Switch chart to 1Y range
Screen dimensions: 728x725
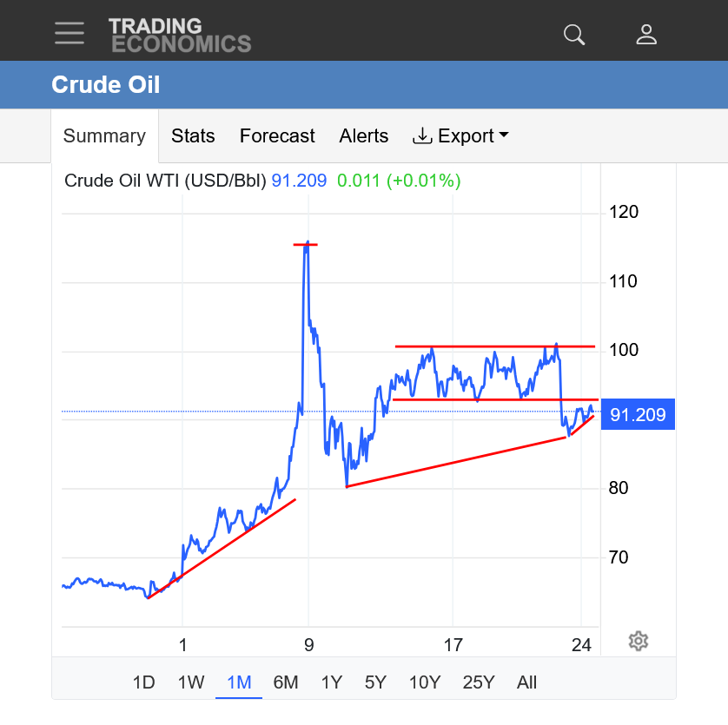click(331, 682)
